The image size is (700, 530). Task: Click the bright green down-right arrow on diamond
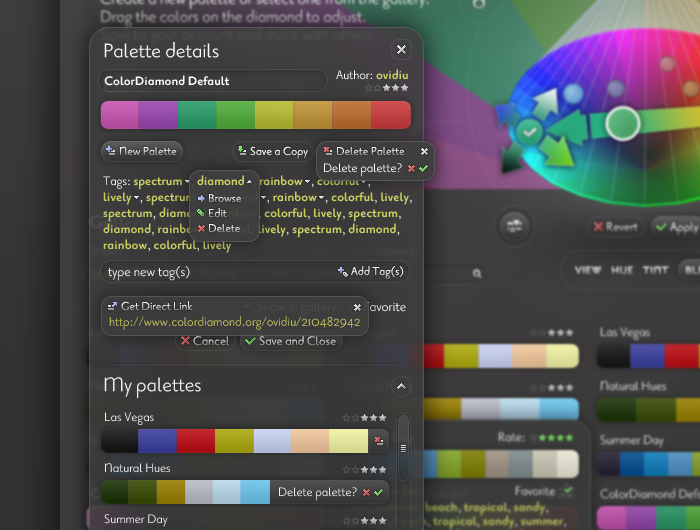(557, 151)
